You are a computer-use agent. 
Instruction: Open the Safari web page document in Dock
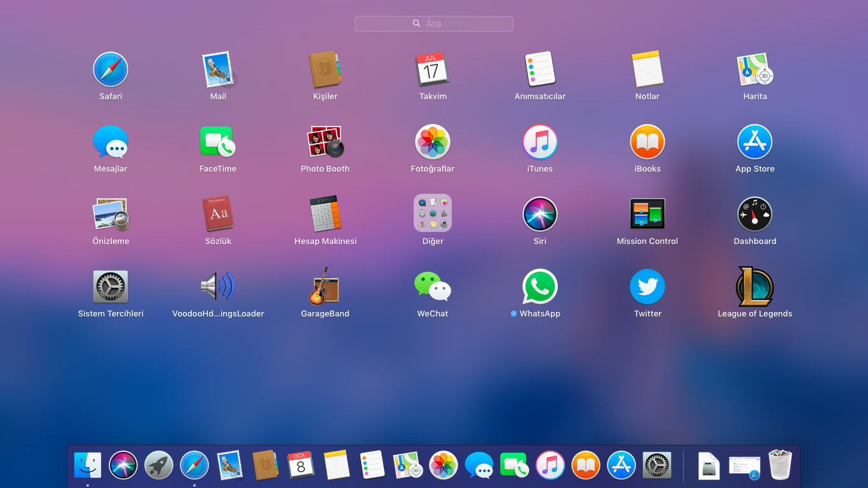(745, 466)
